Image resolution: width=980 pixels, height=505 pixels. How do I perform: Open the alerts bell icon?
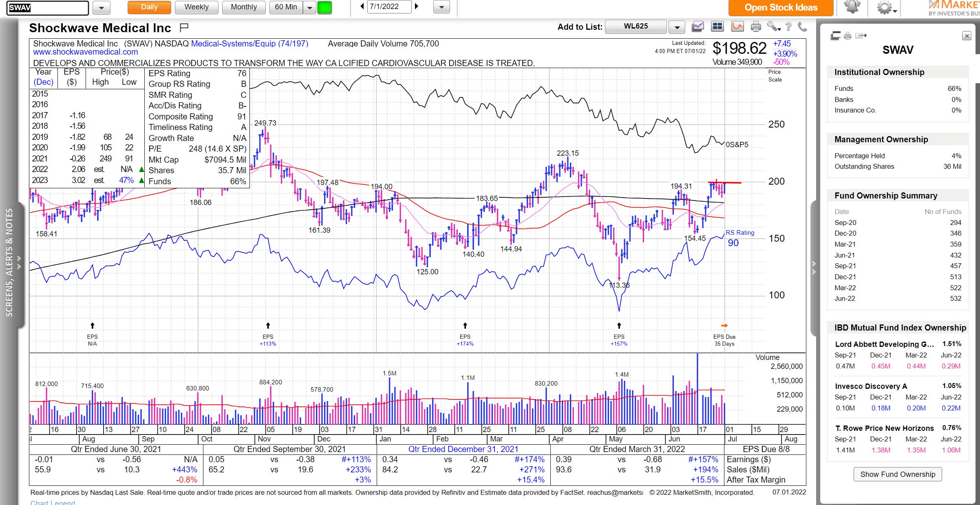point(852,7)
